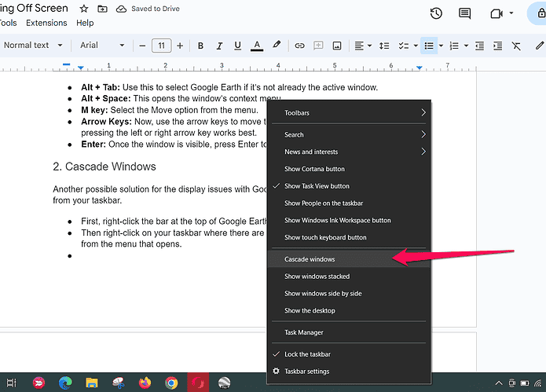The width and height of the screenshot is (546, 392).
Task: Select Cascade windows from context menu
Action: [310, 259]
